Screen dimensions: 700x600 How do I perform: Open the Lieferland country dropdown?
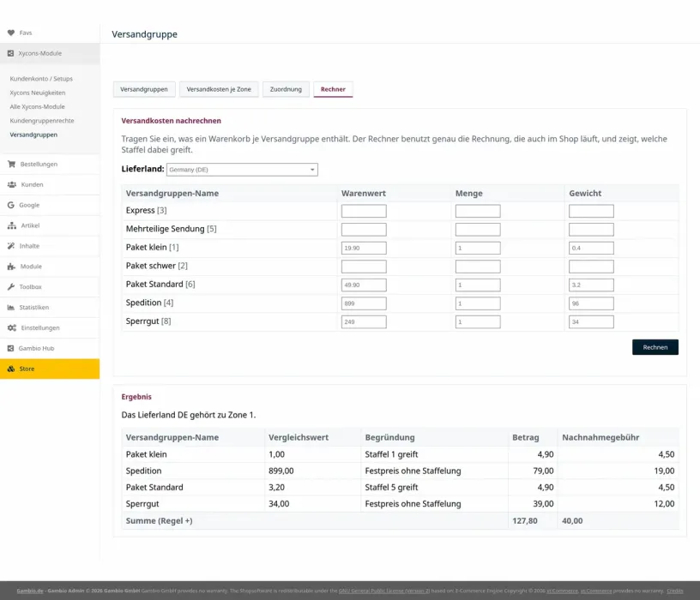242,170
